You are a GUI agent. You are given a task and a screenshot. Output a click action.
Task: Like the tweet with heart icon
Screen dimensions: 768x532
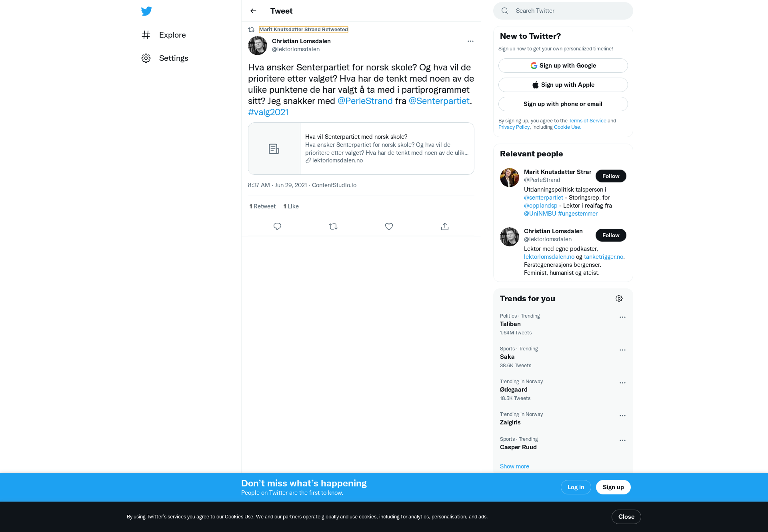coord(389,226)
